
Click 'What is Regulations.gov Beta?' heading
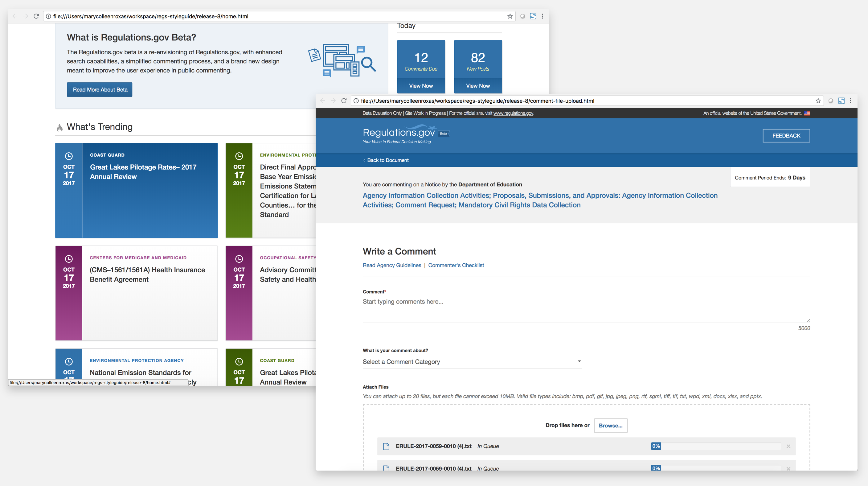point(131,37)
